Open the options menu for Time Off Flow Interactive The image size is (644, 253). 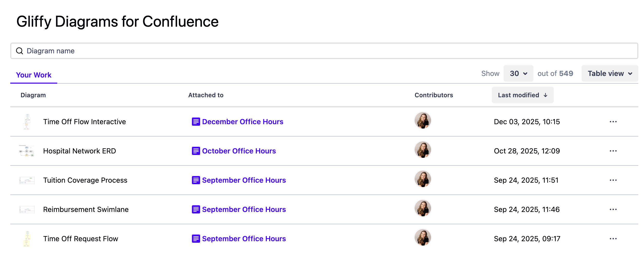click(x=613, y=122)
